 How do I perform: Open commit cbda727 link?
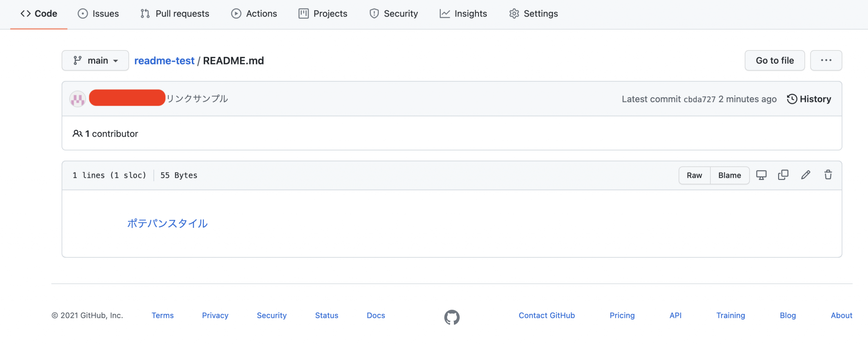click(x=699, y=99)
